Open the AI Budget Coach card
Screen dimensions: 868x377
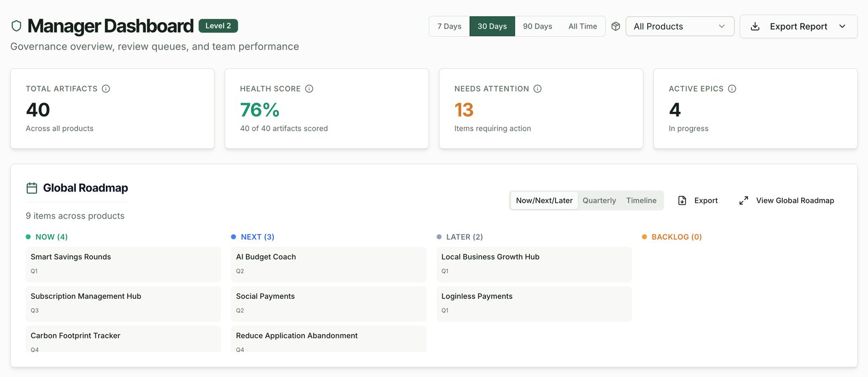click(329, 264)
